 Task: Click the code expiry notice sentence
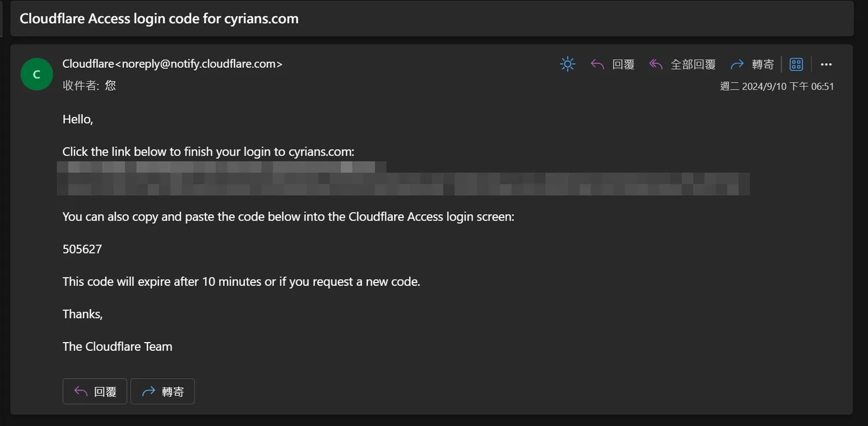tap(241, 282)
